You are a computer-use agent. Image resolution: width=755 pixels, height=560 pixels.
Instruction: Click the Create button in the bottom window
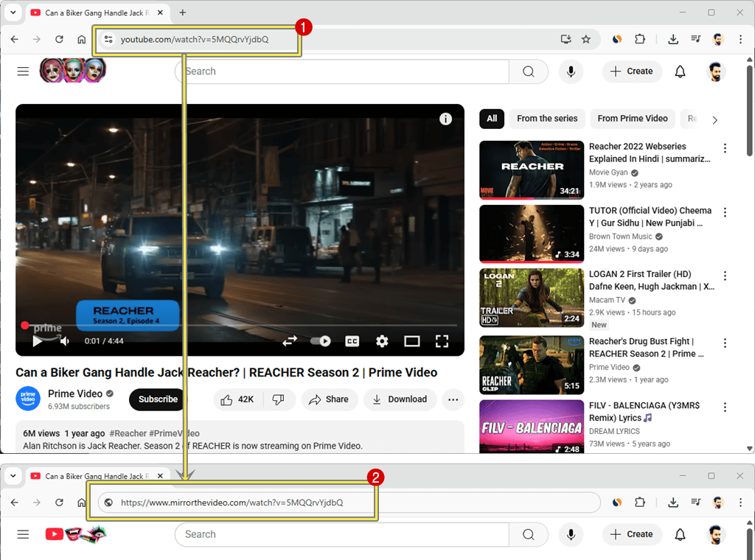(x=632, y=534)
